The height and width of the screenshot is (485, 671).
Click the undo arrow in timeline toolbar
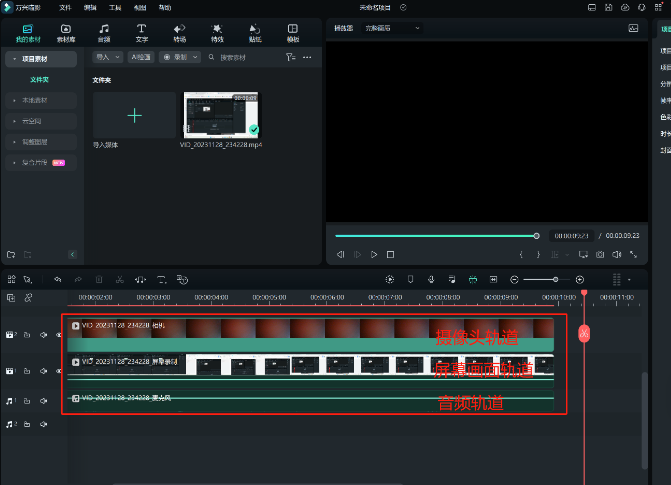[58, 279]
